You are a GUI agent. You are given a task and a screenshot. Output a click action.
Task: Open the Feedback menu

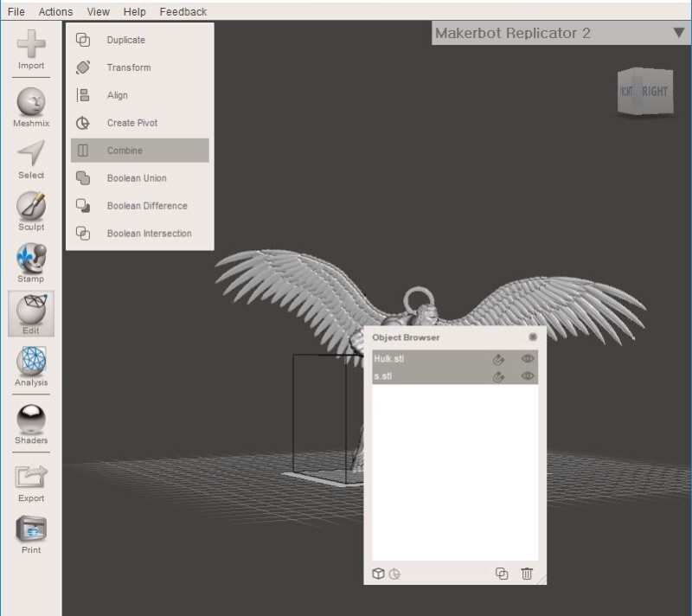pos(183,12)
